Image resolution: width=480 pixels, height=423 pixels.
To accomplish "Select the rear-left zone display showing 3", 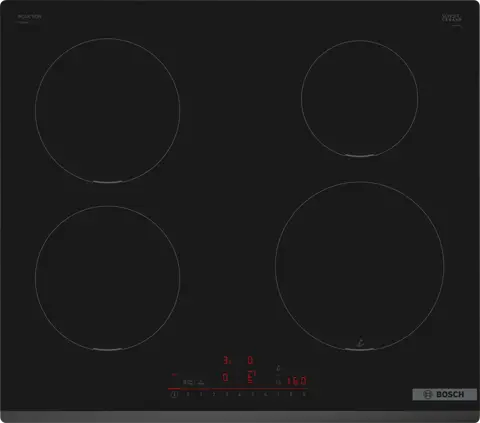I will (x=227, y=360).
